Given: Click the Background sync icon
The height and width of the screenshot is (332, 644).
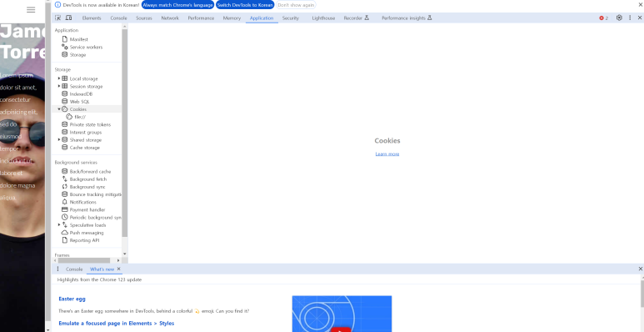Looking at the screenshot, I should pos(64,187).
